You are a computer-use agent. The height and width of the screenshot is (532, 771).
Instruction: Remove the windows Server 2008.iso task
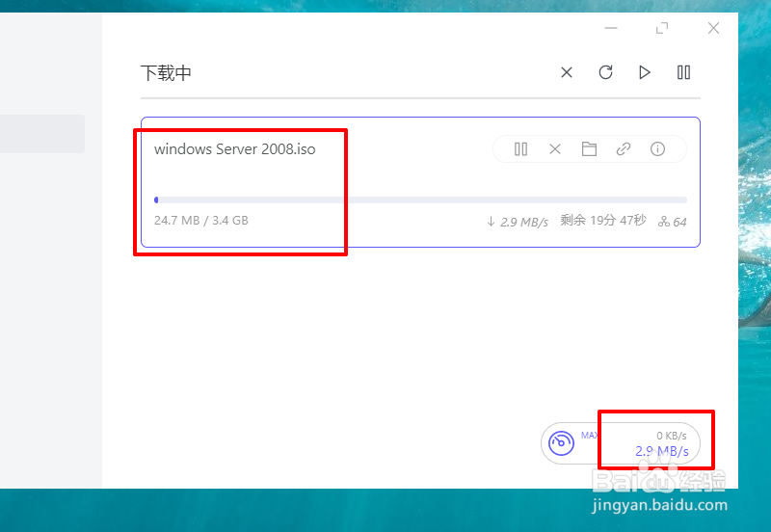(555, 149)
